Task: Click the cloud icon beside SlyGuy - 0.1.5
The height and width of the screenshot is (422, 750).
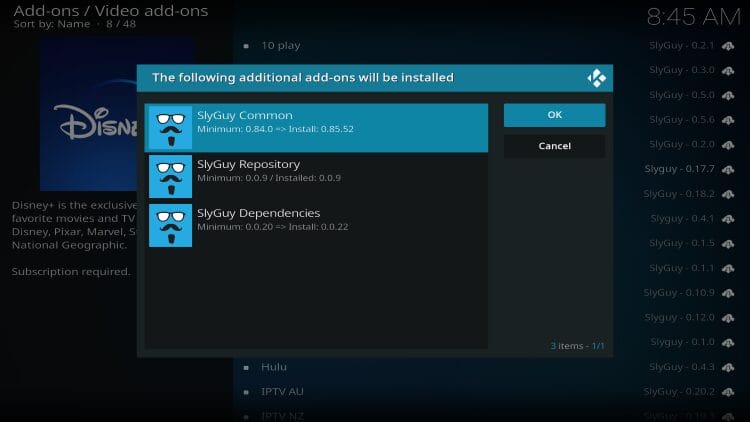Action: [x=728, y=244]
